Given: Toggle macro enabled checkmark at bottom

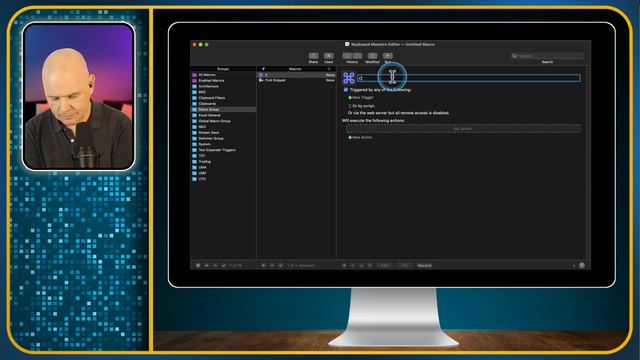Looking at the screenshot, I should click(x=280, y=266).
